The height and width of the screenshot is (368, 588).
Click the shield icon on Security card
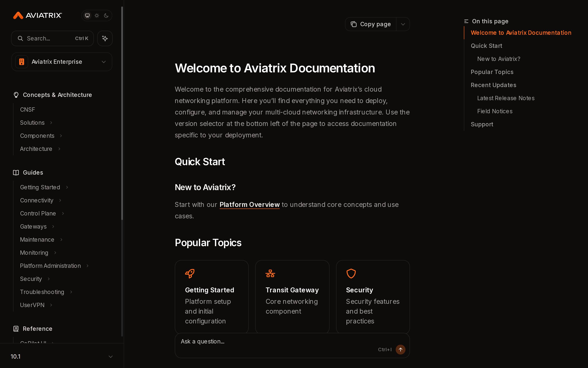click(x=351, y=274)
